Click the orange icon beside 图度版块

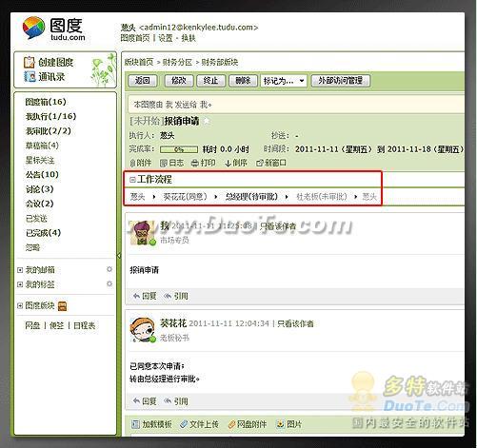(63, 306)
